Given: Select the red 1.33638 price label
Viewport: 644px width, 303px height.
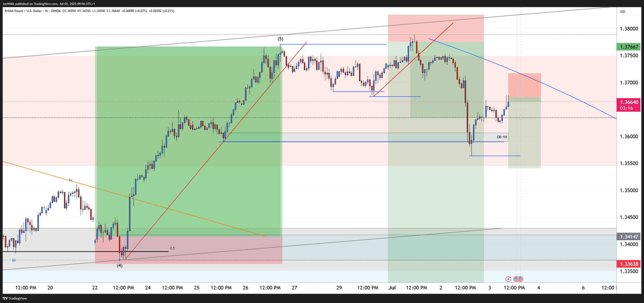Looking at the screenshot, I should pyautogui.click(x=629, y=264).
